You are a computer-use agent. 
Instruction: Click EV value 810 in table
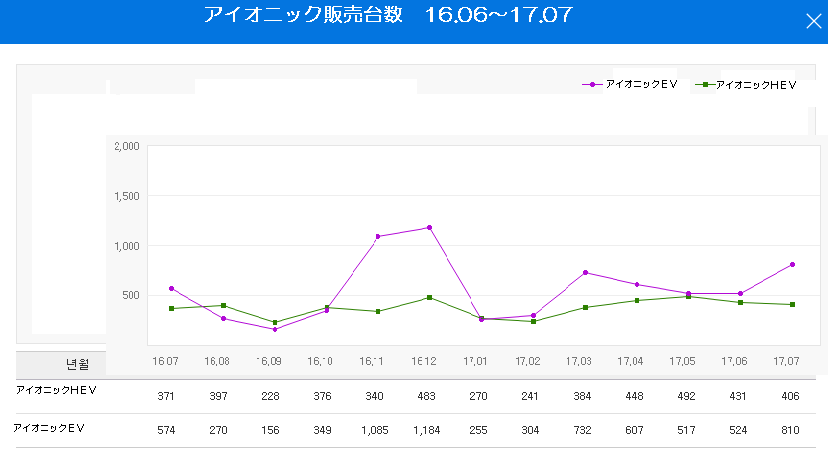(790, 430)
